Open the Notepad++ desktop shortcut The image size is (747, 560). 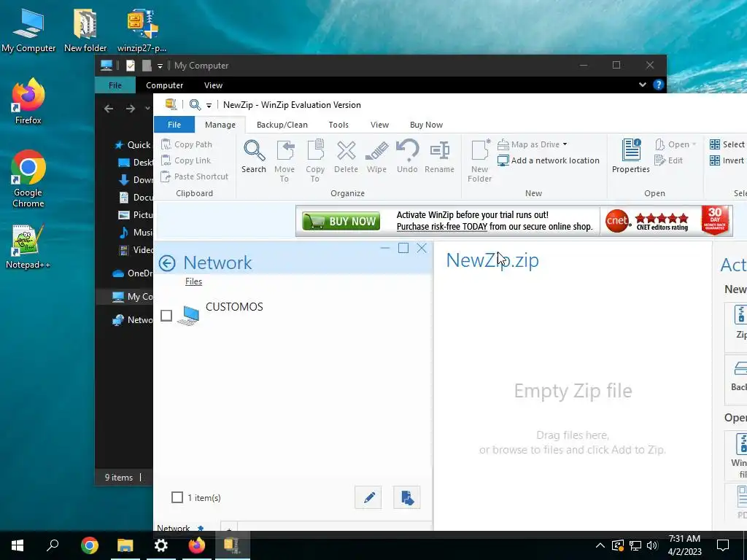[x=28, y=246]
